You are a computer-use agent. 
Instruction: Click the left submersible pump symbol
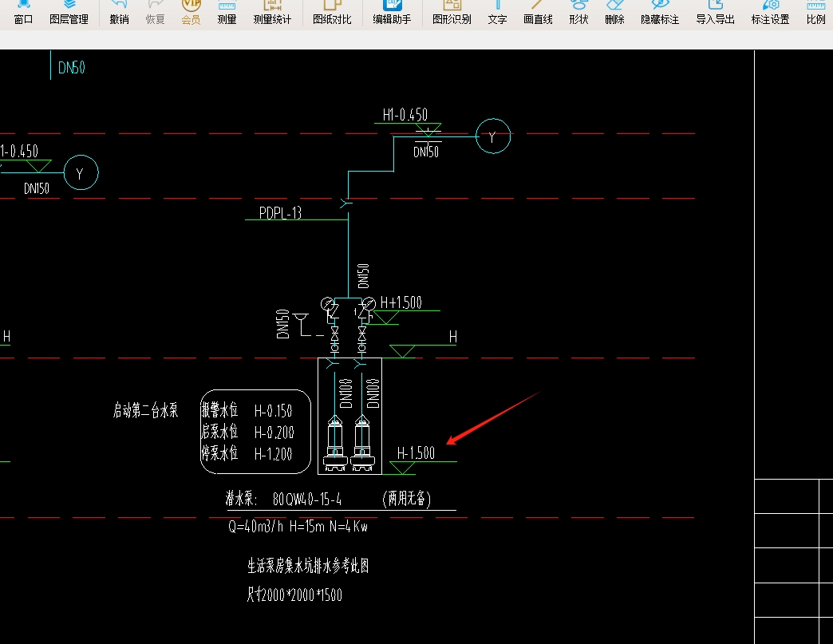click(335, 444)
